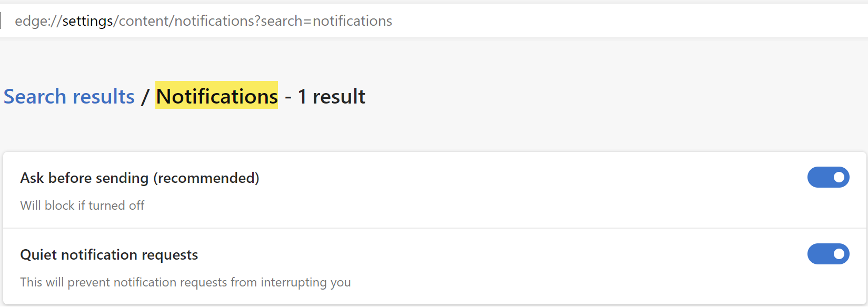Click the word "interrupting" in the description
The width and height of the screenshot is (868, 308).
tap(293, 282)
